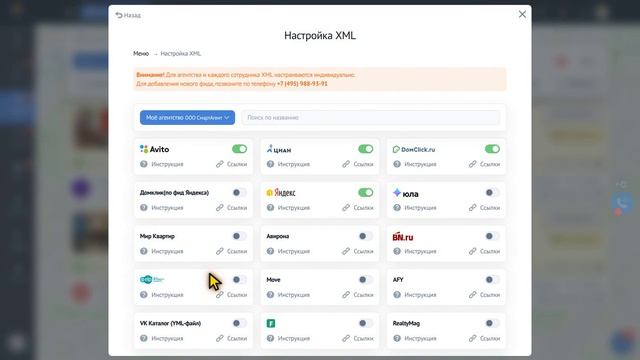This screenshot has width=640, height=360.
Task: Enable the Мир Квартир feed toggle
Action: 240,236
